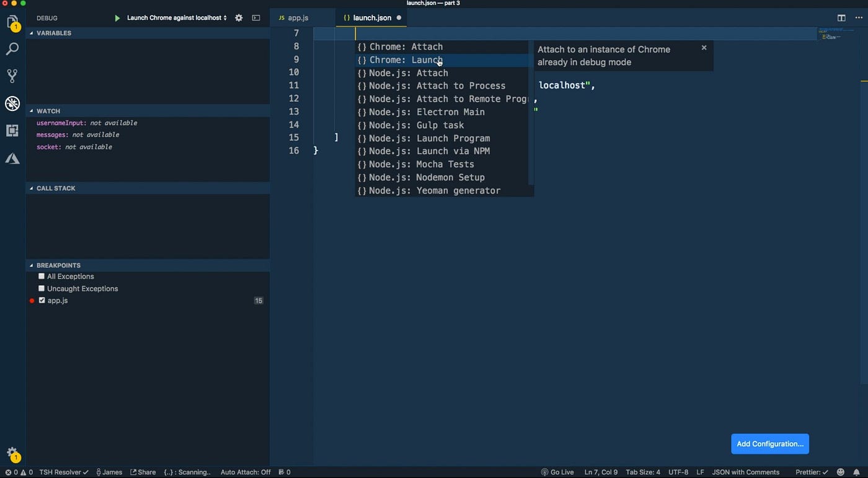This screenshot has height=478, width=868.
Task: Choose the Node.js: Gulp task suggestion
Action: (x=442, y=125)
